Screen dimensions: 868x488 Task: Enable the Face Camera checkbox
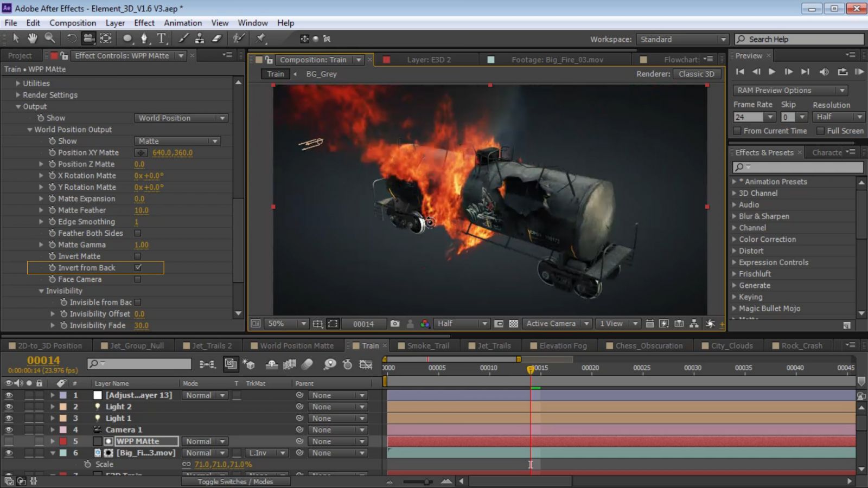(138, 279)
